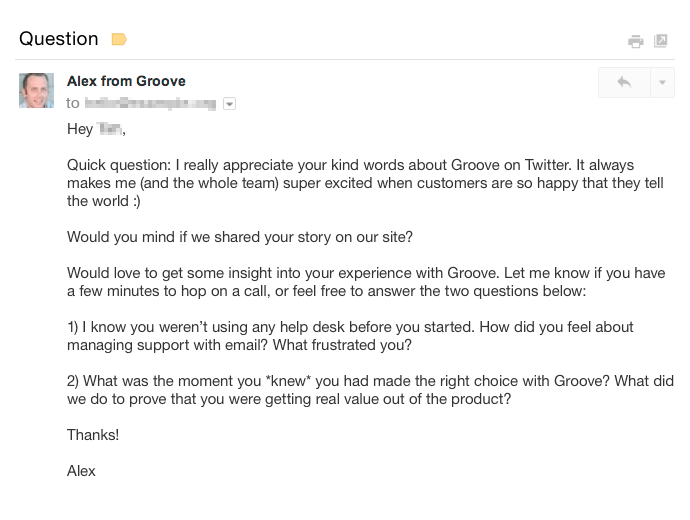Viewport: 690px width, 520px height.
Task: Expand recipient details arrow next to address
Action: tap(229, 103)
